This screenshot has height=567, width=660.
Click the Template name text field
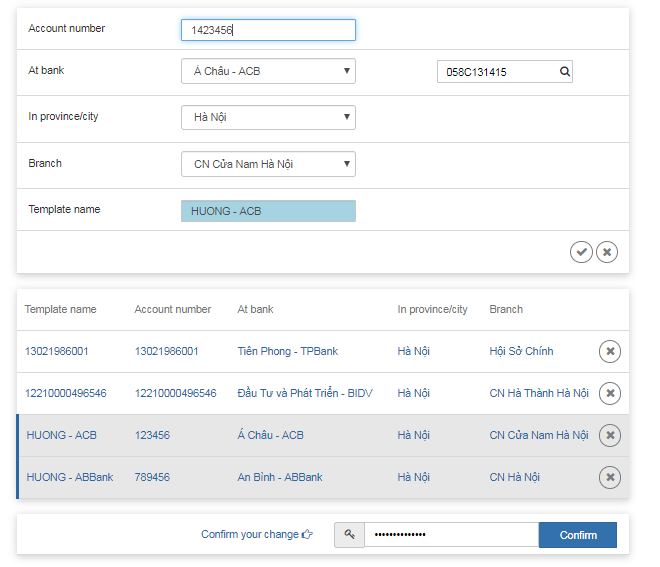tap(268, 211)
